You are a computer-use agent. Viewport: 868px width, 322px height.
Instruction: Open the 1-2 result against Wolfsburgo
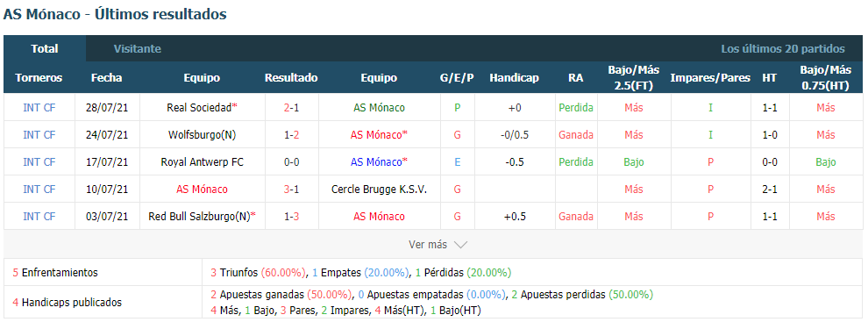[291, 134]
